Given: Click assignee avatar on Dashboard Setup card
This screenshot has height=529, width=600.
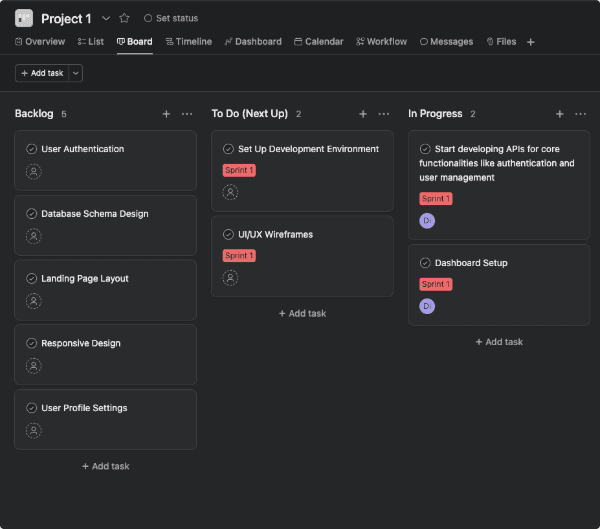Looking at the screenshot, I should pos(427,306).
